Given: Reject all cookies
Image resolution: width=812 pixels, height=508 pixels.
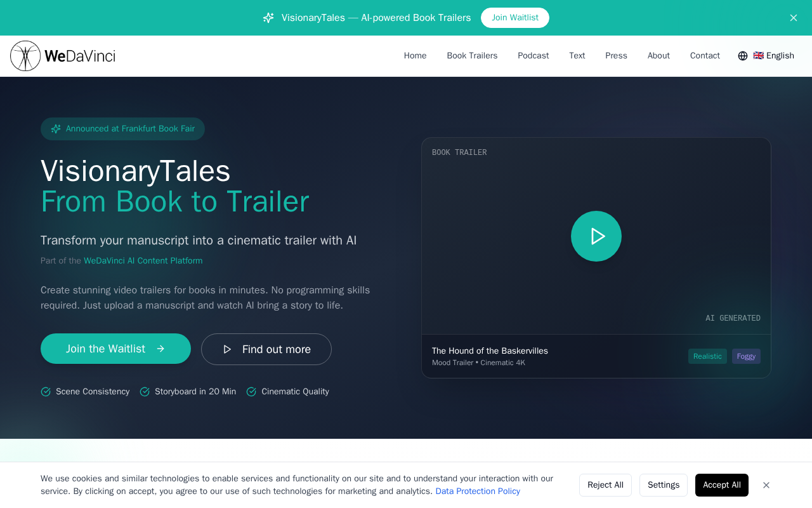Looking at the screenshot, I should 605,485.
